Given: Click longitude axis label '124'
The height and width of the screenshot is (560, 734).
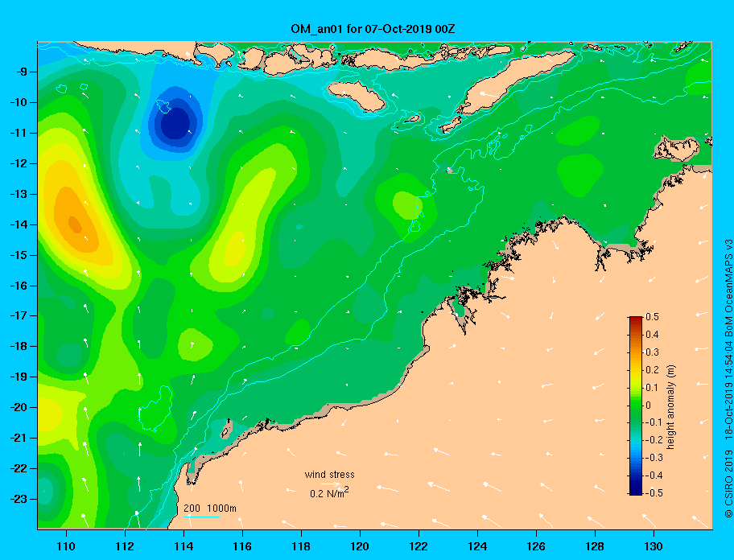Looking at the screenshot, I should pyautogui.click(x=477, y=546).
